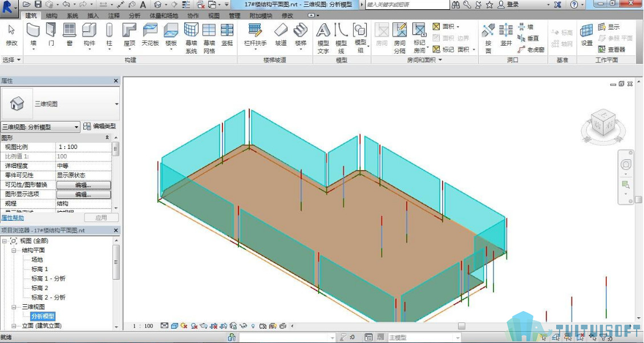Select the 天花板 (Ceiling) tool
Screen dimensions: 644x343
[151, 34]
